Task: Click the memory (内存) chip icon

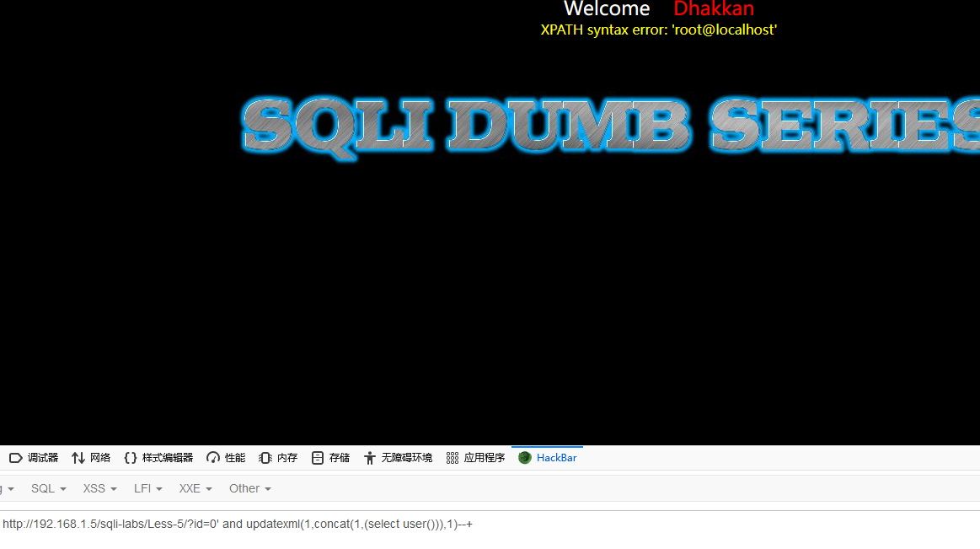Action: [265, 458]
